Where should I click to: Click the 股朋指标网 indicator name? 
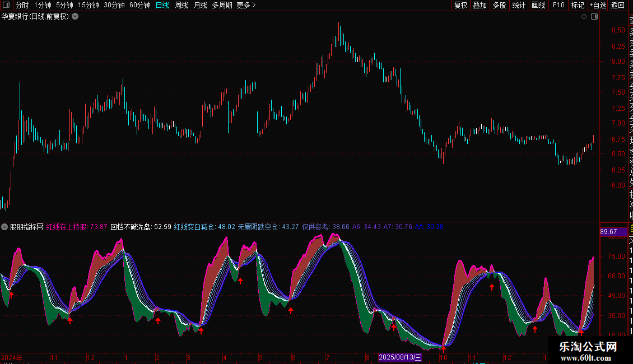27,227
